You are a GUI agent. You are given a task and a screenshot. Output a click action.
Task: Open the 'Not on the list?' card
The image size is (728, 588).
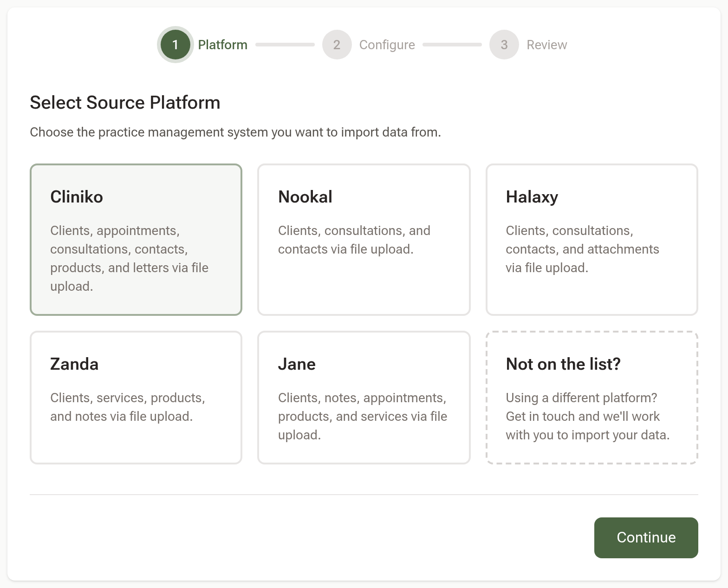click(x=592, y=398)
